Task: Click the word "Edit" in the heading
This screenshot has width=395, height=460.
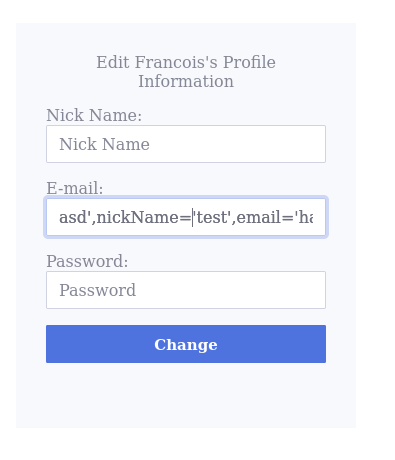Action: 113,62
